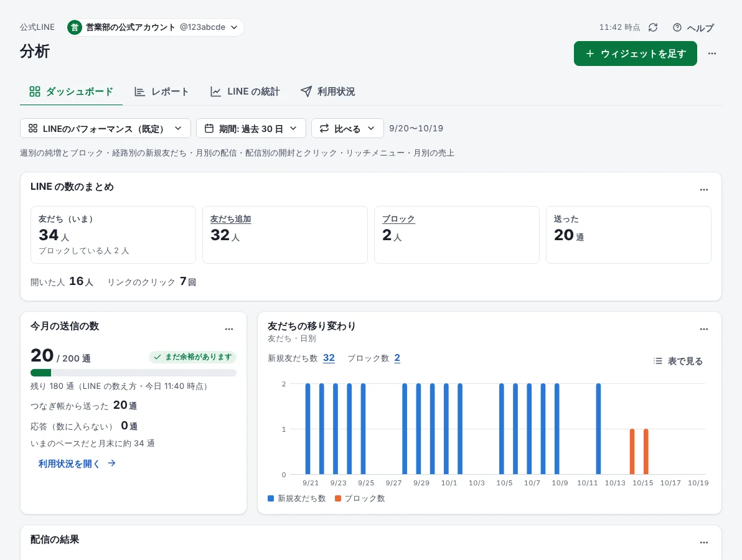The image size is (742, 560).
Task: Click the list icon next to 表で見る
Action: (x=658, y=361)
